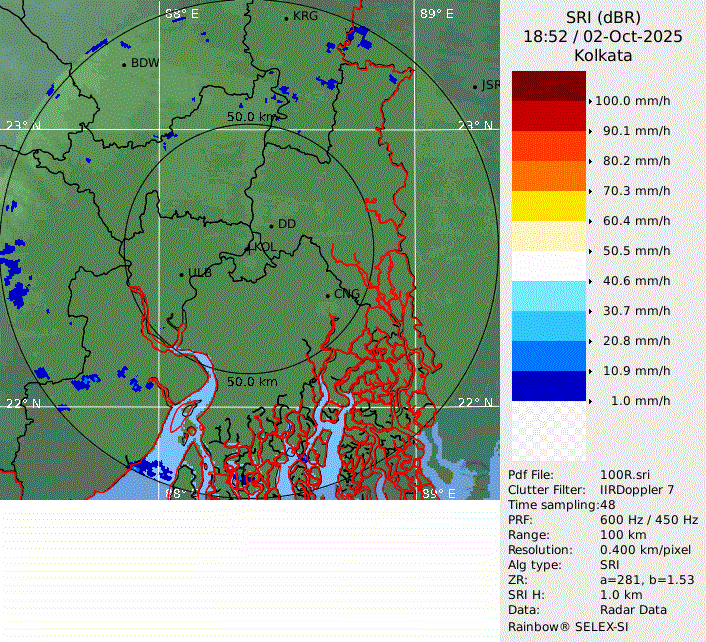
Task: Select the 18:52 / 02-Oct-2025 timestamp
Action: click(x=603, y=36)
